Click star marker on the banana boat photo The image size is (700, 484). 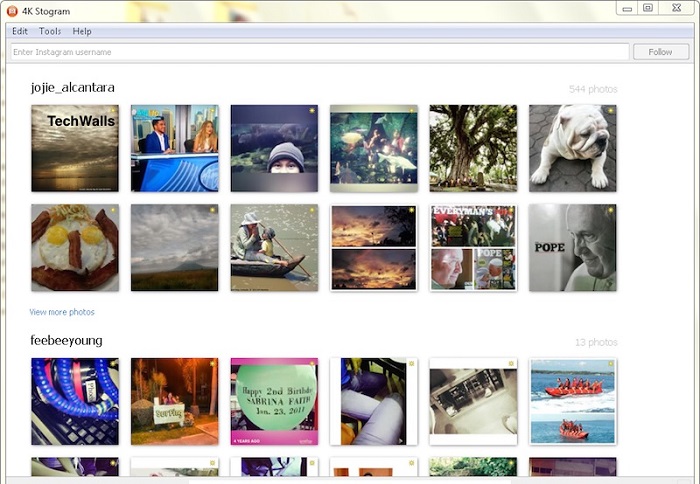click(610, 363)
